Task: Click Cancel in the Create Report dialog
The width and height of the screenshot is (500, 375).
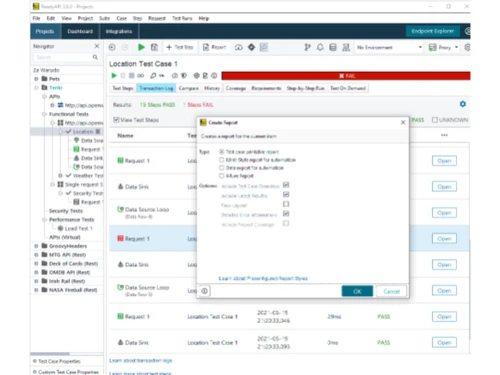Action: (391, 291)
